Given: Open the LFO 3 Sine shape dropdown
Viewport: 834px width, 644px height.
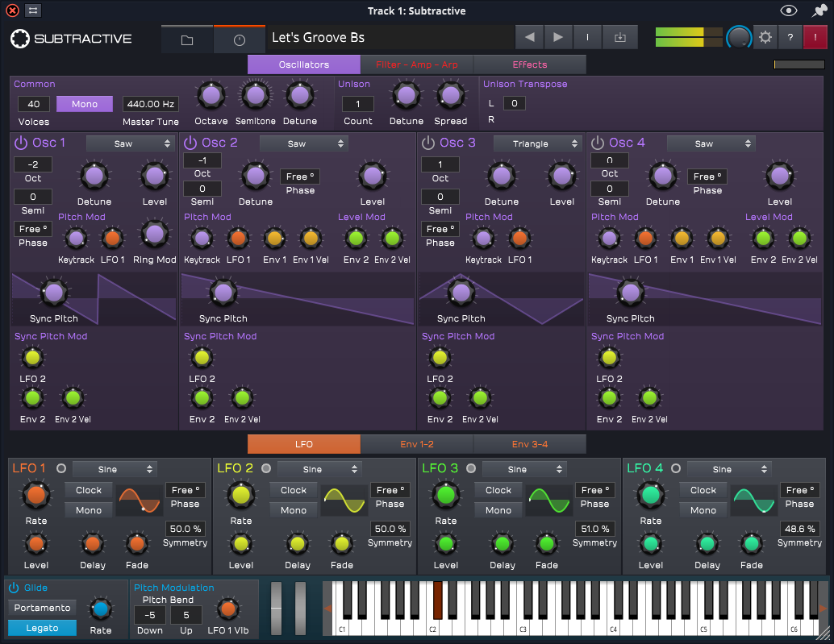Looking at the screenshot, I should [x=524, y=469].
